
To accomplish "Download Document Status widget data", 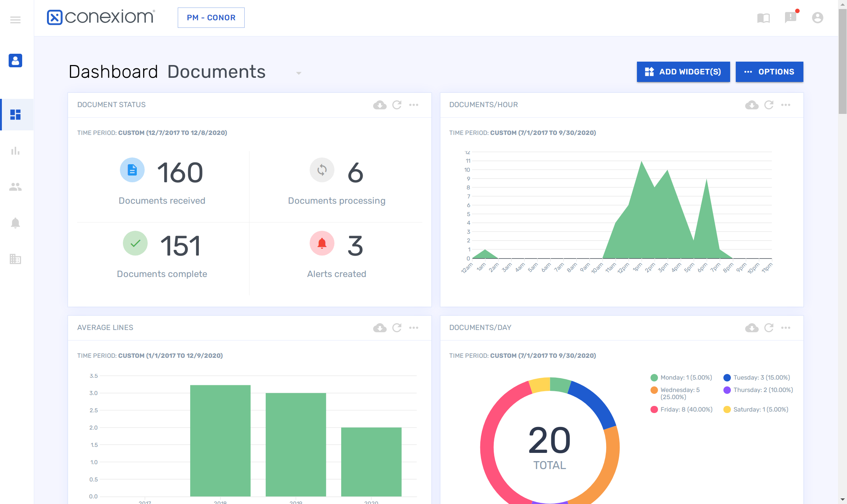I will pyautogui.click(x=380, y=105).
